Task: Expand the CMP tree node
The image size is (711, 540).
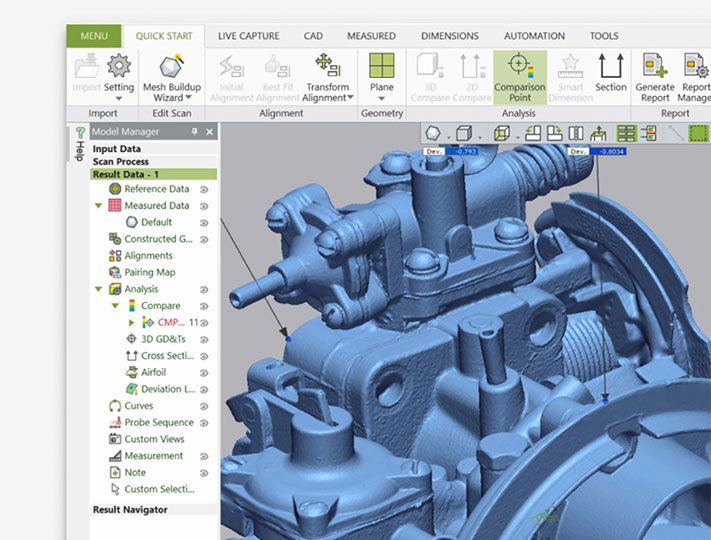Action: [x=132, y=323]
